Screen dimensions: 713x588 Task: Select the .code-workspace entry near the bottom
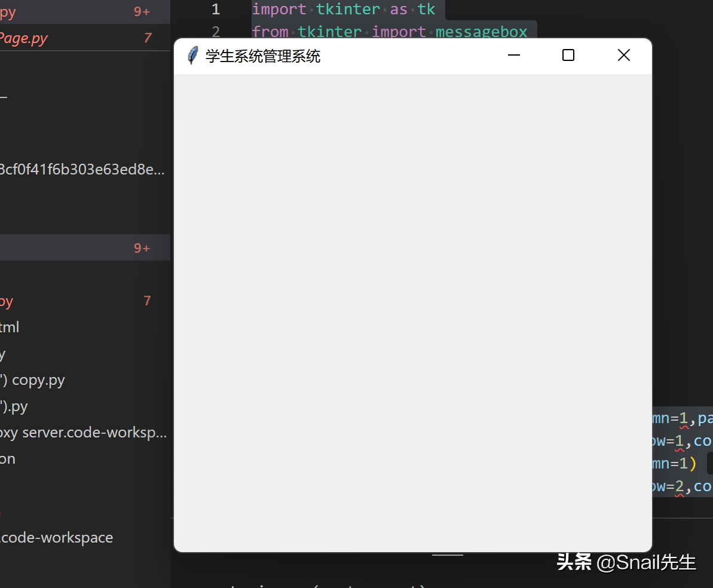pyautogui.click(x=57, y=537)
